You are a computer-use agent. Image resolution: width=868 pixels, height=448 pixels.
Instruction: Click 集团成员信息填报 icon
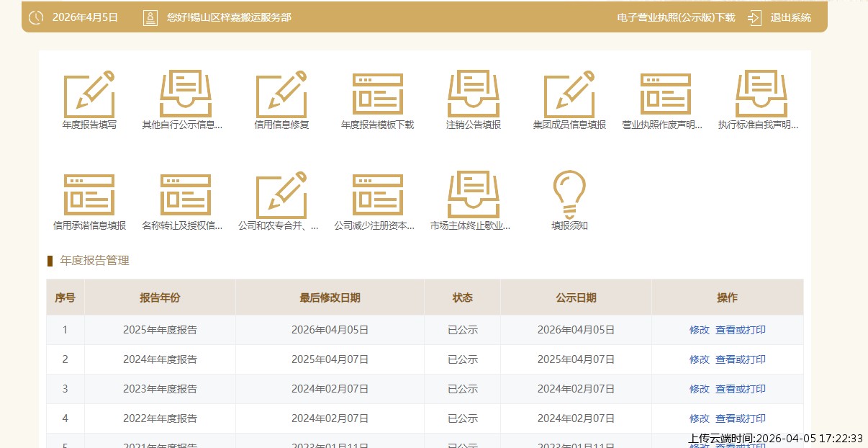point(569,94)
